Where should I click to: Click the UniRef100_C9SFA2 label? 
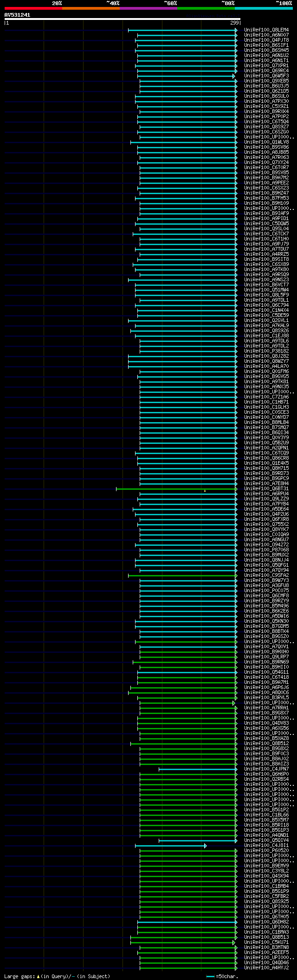(266, 575)
